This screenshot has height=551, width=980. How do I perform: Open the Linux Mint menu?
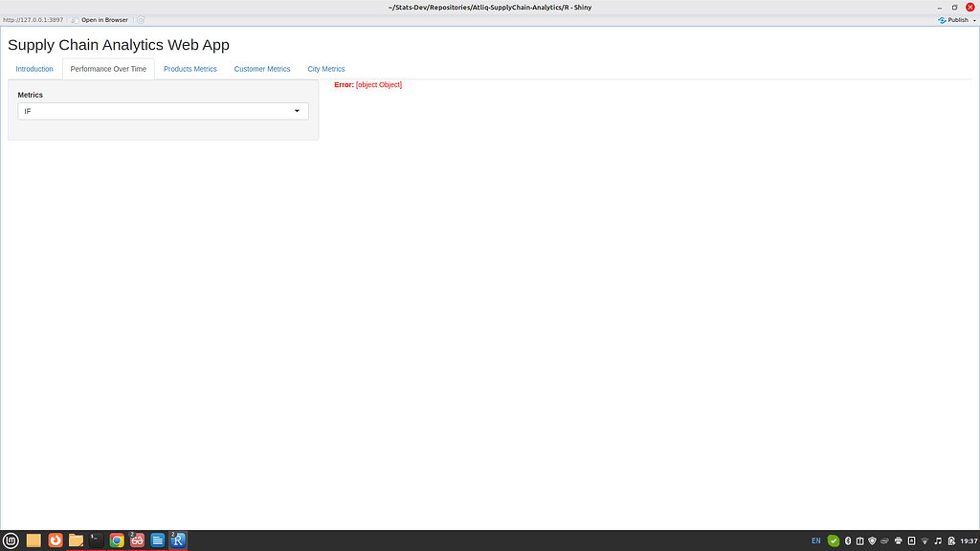(x=11, y=540)
